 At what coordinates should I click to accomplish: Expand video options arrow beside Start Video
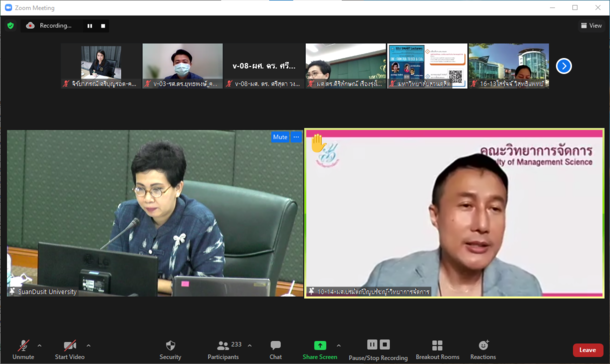coord(88,345)
